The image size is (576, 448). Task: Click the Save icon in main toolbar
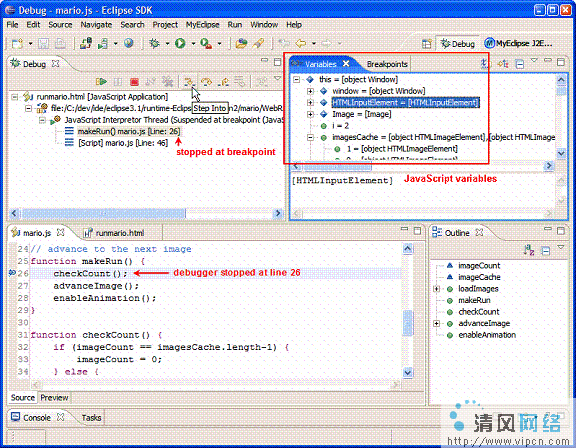(44, 44)
